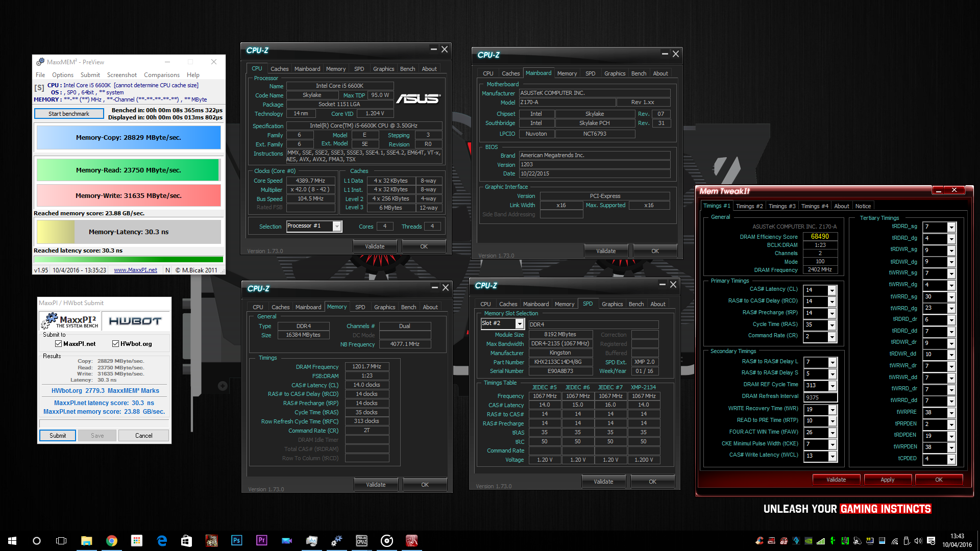
Task: Open Cycle Time (tRAS) dropdown
Action: click(x=831, y=325)
